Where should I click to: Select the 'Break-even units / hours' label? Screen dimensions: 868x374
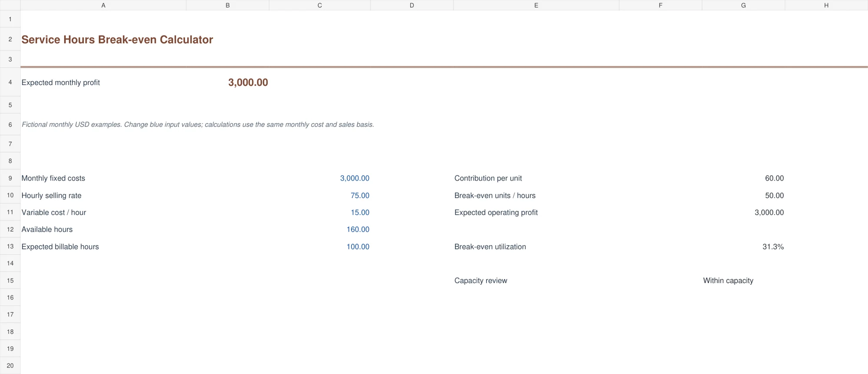(x=495, y=196)
